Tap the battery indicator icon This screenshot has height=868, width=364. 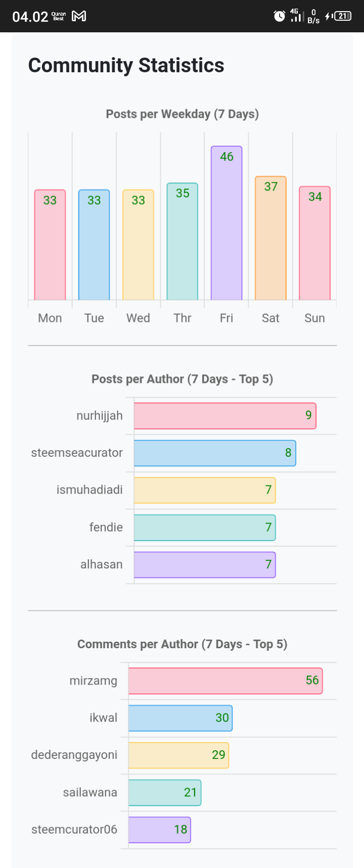[342, 16]
